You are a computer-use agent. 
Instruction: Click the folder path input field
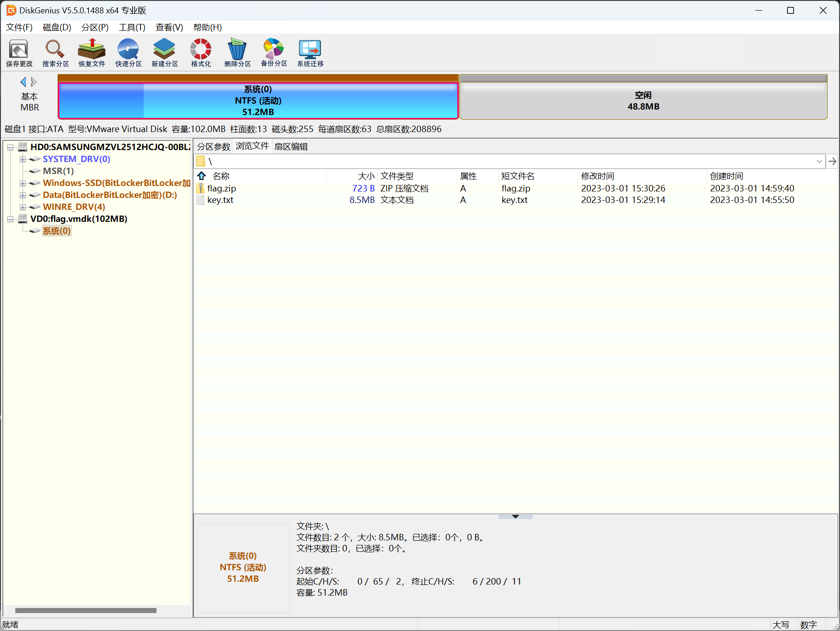tap(510, 161)
